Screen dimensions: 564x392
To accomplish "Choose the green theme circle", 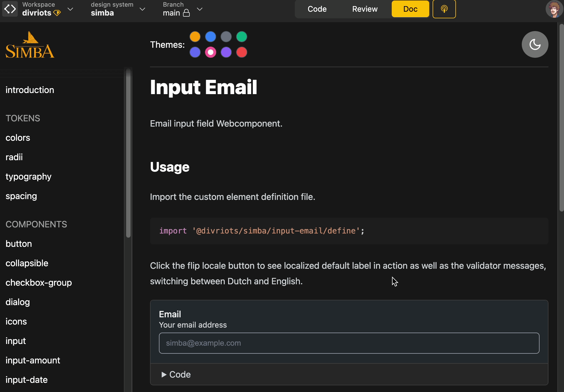I will point(242,37).
